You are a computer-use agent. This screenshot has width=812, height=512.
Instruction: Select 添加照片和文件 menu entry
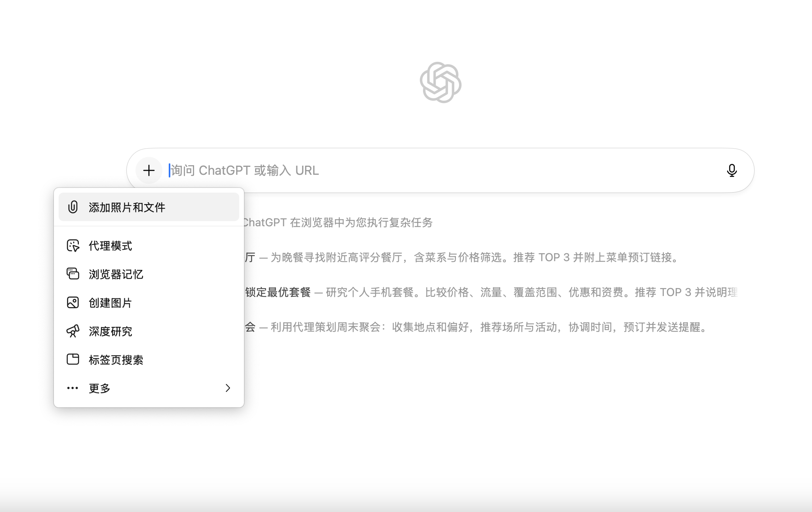(127, 207)
